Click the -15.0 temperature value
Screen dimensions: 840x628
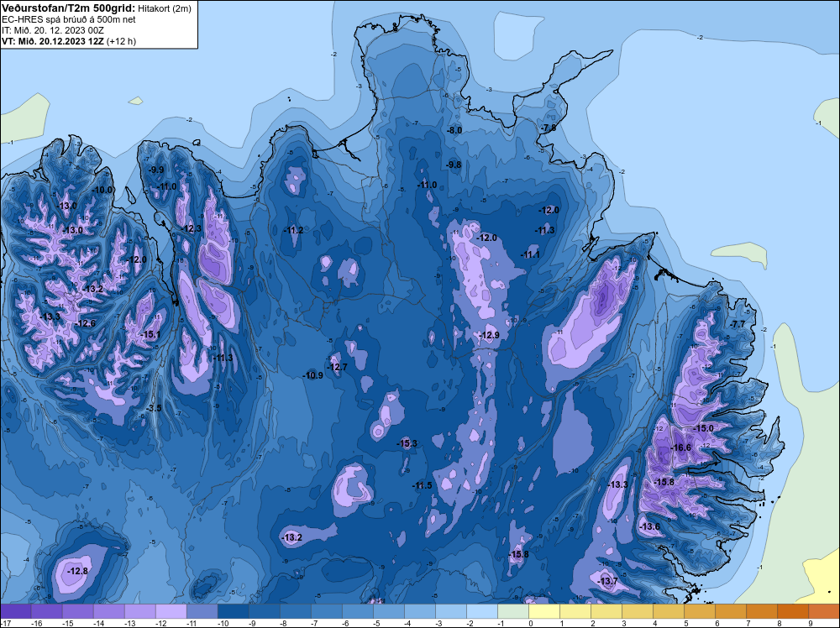click(703, 428)
